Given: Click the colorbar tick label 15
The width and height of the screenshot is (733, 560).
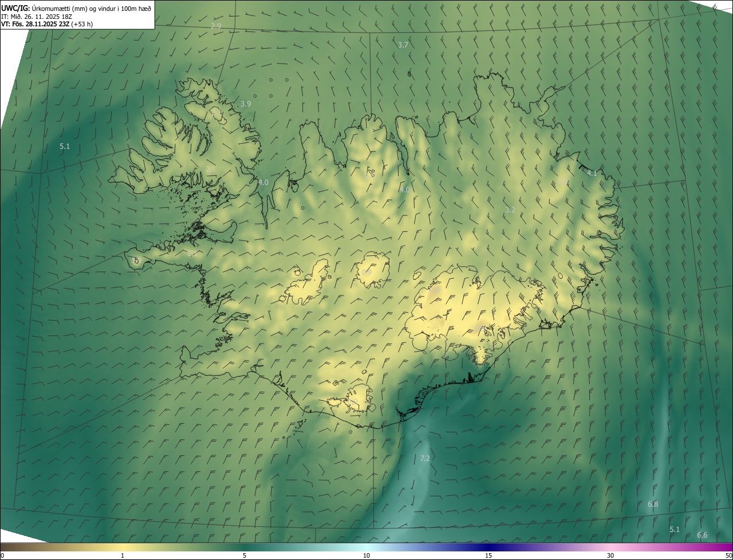Looking at the screenshot, I should (488, 555).
